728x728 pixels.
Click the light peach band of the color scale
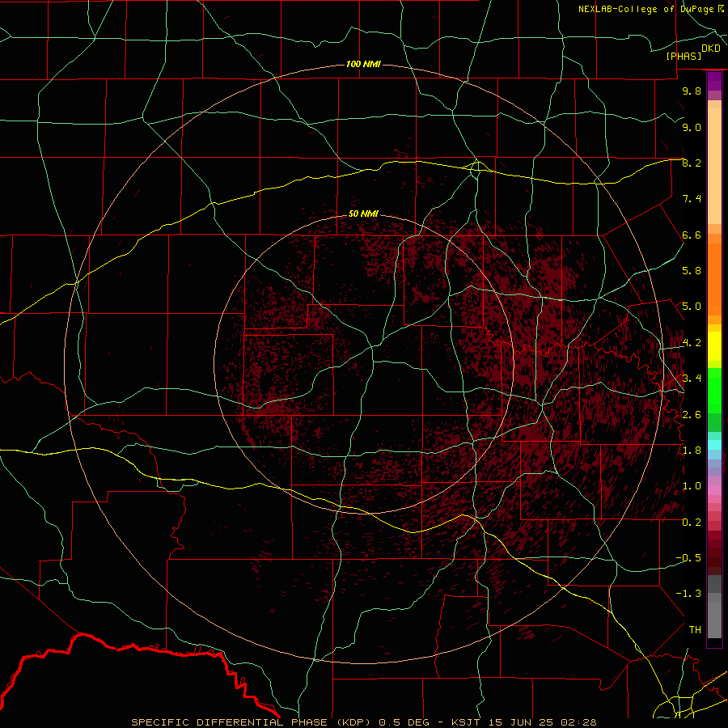pyautogui.click(x=714, y=166)
